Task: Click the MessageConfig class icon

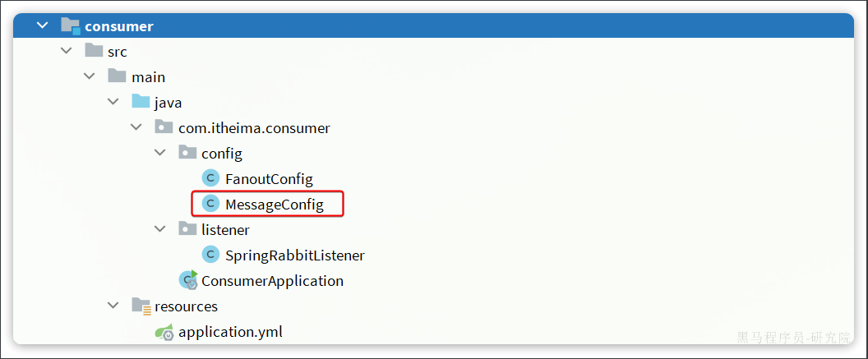Action: 210,204
